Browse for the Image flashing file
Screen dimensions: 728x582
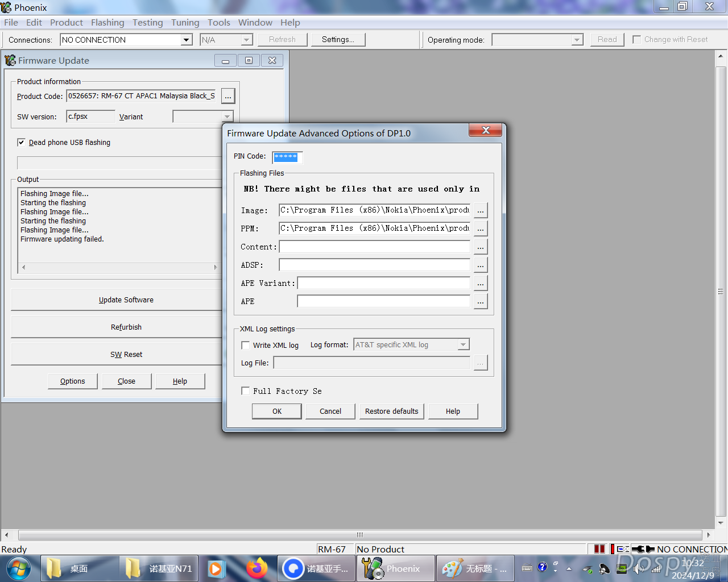481,210
